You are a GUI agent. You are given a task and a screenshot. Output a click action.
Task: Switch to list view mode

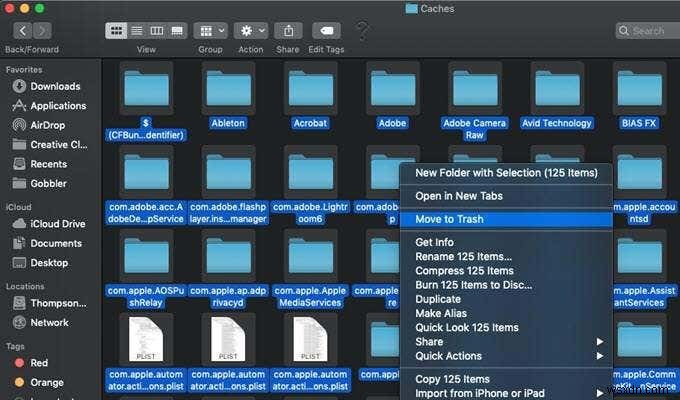[x=136, y=31]
